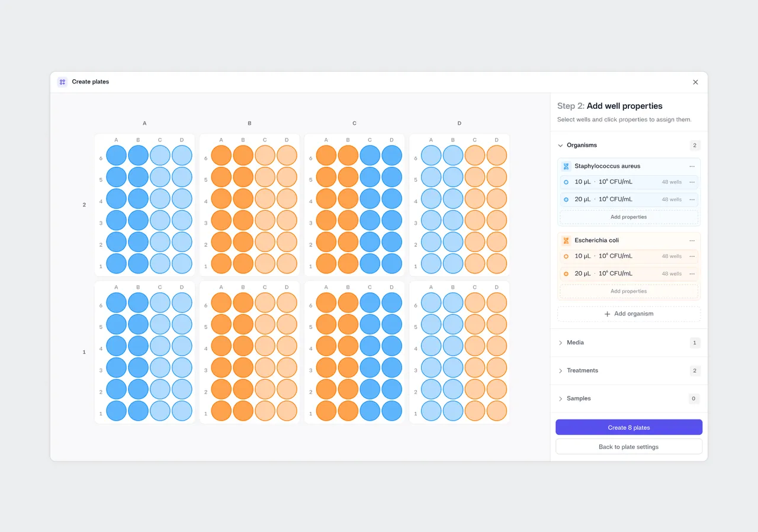Select plate row header 2

coord(84,205)
